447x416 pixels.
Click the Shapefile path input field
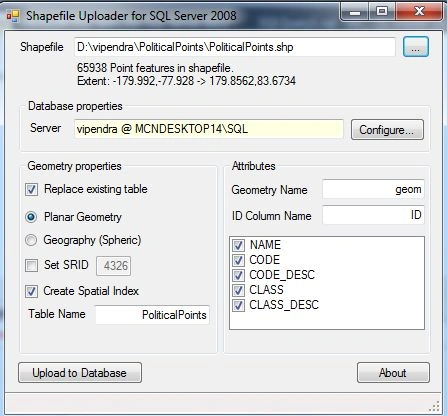point(235,47)
